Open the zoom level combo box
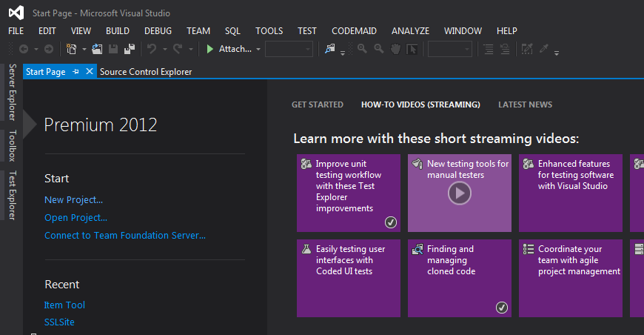This screenshot has height=335, width=644. [450, 50]
